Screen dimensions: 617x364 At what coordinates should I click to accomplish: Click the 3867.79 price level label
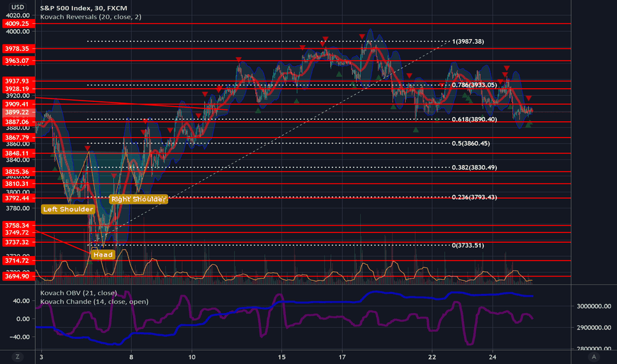(x=19, y=138)
